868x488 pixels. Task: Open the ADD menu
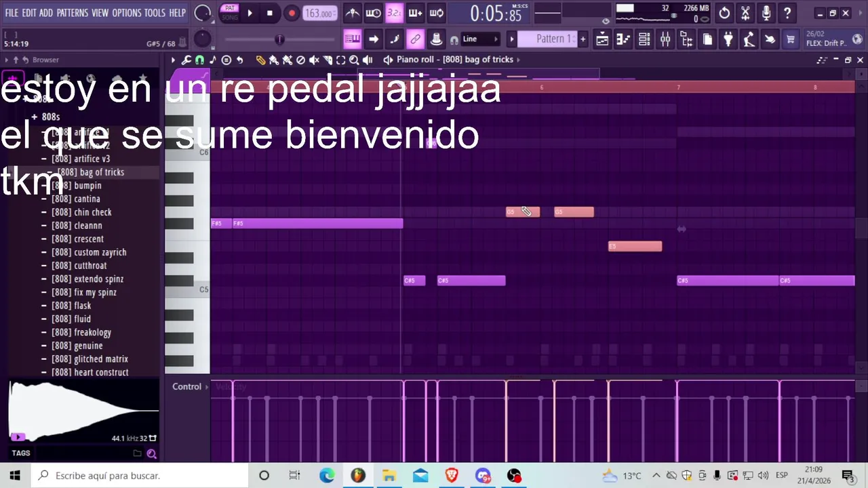pyautogui.click(x=46, y=13)
